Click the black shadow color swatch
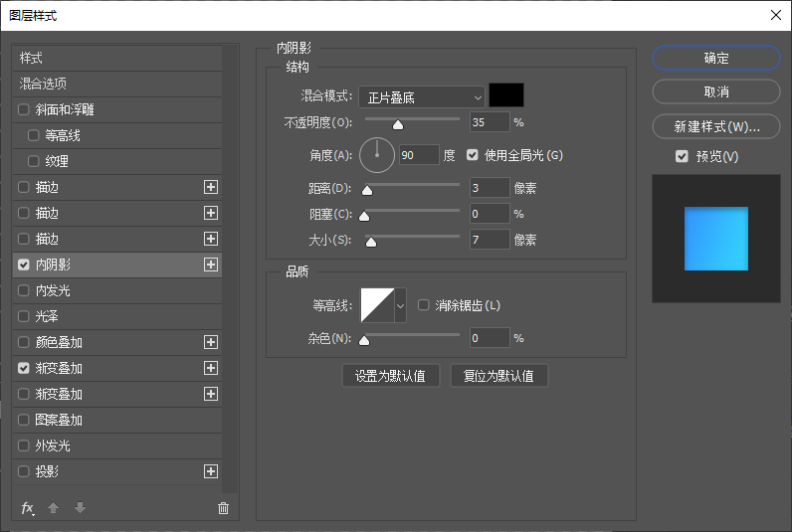 coord(506,95)
